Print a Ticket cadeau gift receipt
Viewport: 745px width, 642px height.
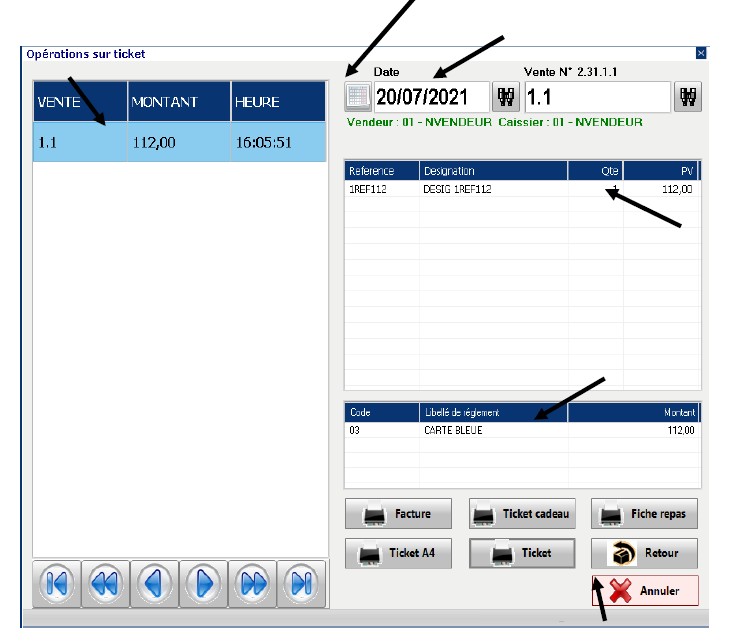pos(522,514)
